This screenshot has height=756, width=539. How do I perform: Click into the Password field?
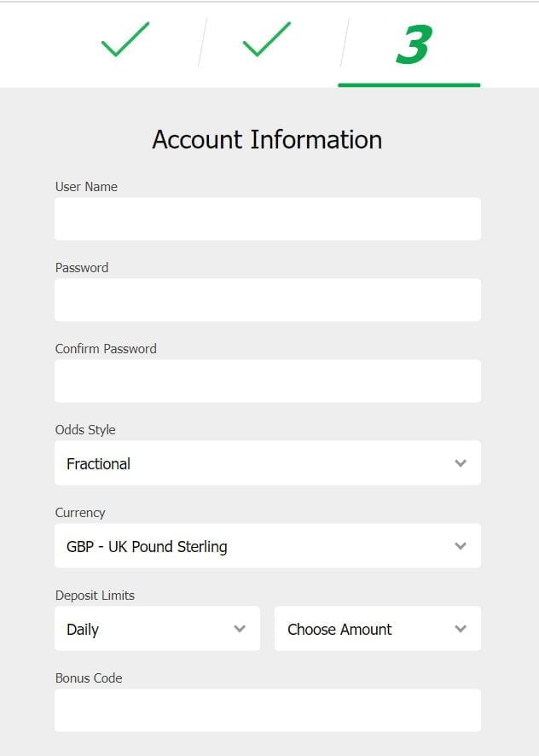point(267,300)
